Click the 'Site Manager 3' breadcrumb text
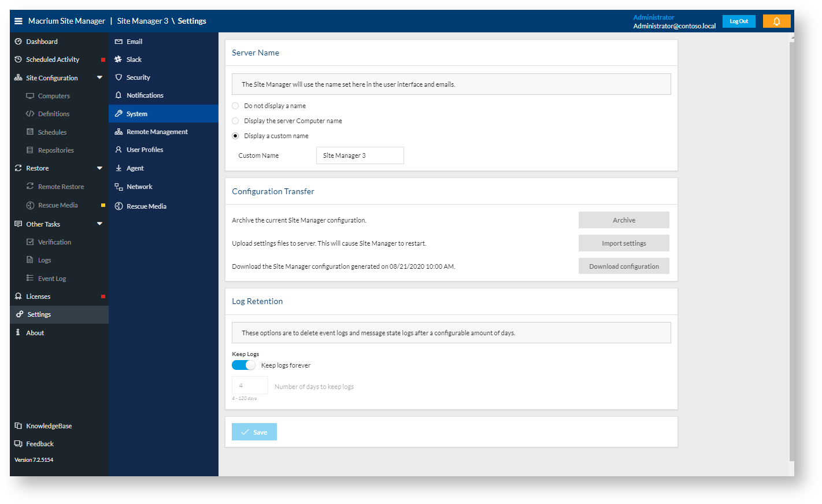Image resolution: width=822 pixels, height=504 pixels. 143,21
